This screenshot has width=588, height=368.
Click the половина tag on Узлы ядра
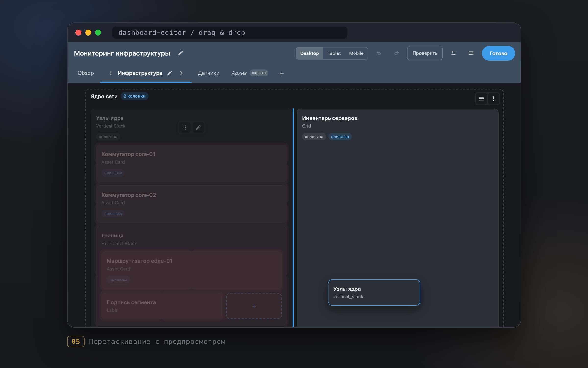tap(108, 137)
